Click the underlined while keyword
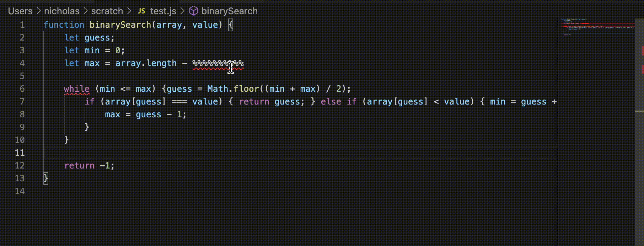The height and width of the screenshot is (246, 644). pyautogui.click(x=76, y=89)
